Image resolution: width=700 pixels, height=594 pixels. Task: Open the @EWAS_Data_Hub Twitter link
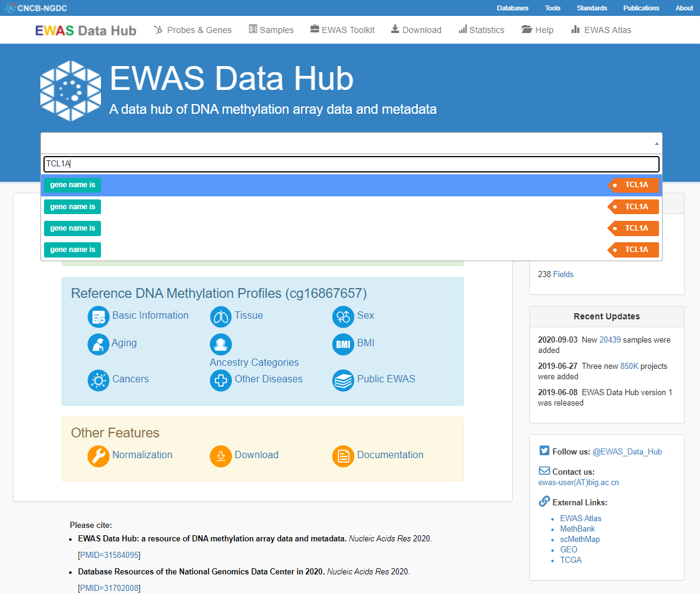pos(627,451)
